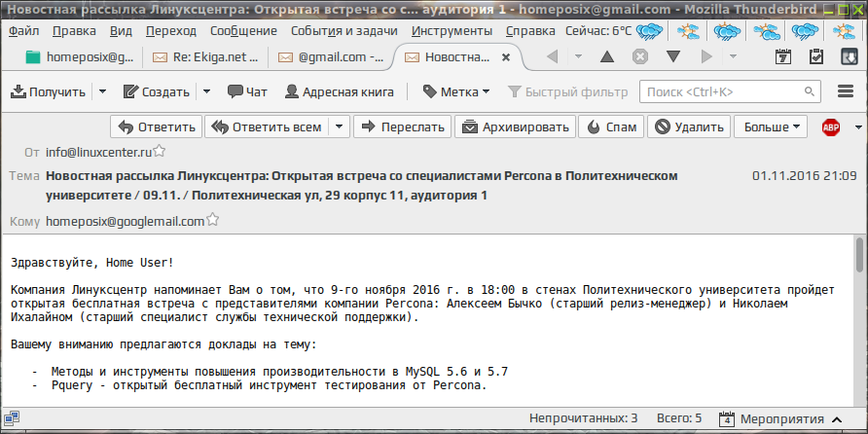Viewport: 868px width, 434px height.
Task: Star the recipient homeposix@googlemail.com contact
Action: 212,220
